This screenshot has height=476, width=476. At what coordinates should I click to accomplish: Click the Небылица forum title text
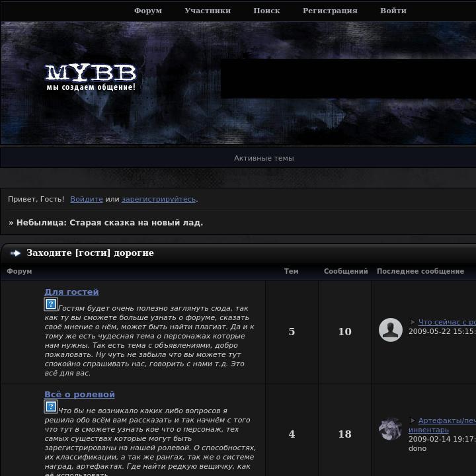[110, 223]
